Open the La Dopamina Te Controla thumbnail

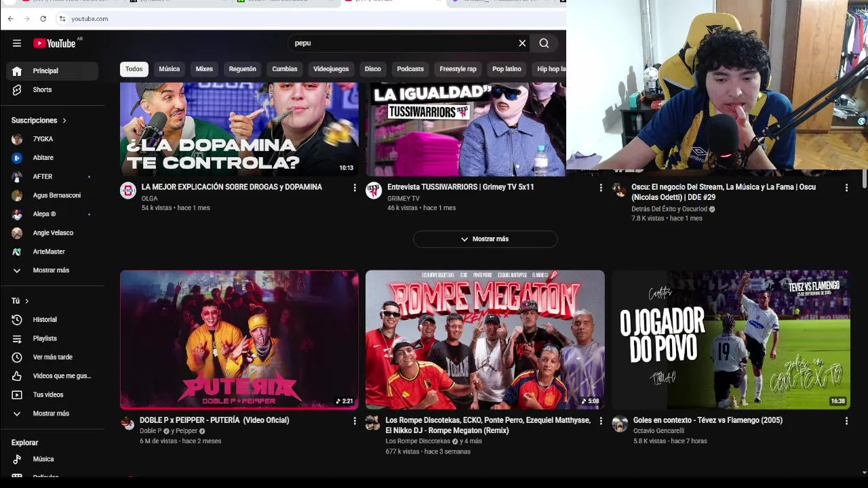coord(239,129)
